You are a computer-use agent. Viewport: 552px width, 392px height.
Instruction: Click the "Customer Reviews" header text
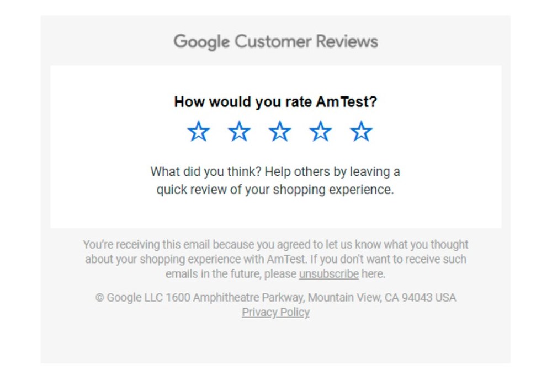306,42
